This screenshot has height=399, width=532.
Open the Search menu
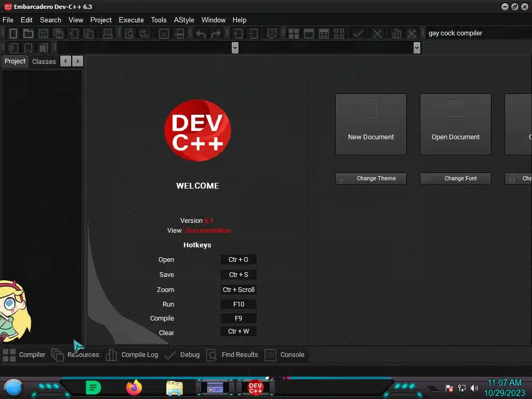pyautogui.click(x=50, y=20)
